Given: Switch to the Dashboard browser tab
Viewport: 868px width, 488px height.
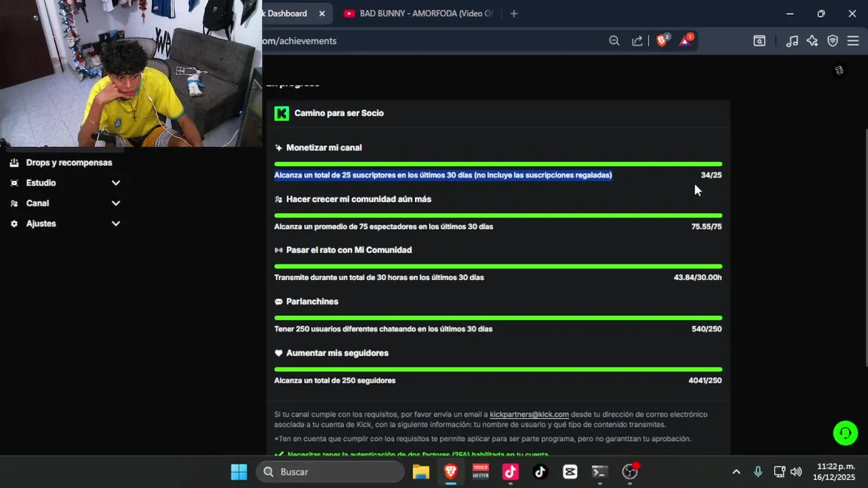Looking at the screenshot, I should [287, 14].
